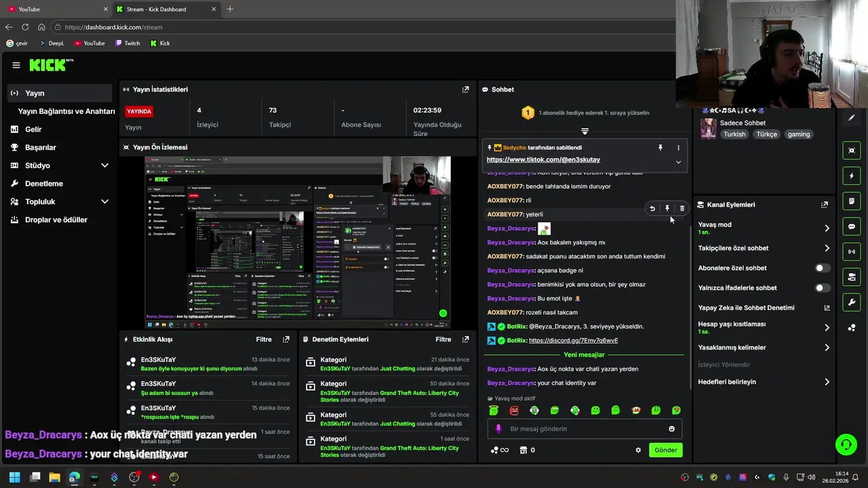Image resolution: width=868 pixels, height=488 pixels.
Task: Click the notes document icon in right sidebar
Action: tap(852, 201)
